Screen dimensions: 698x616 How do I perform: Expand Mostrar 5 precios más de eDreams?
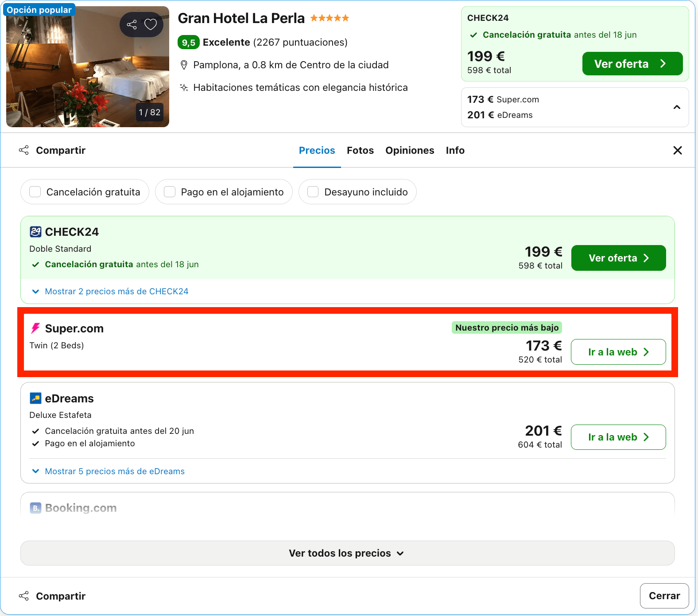click(109, 471)
